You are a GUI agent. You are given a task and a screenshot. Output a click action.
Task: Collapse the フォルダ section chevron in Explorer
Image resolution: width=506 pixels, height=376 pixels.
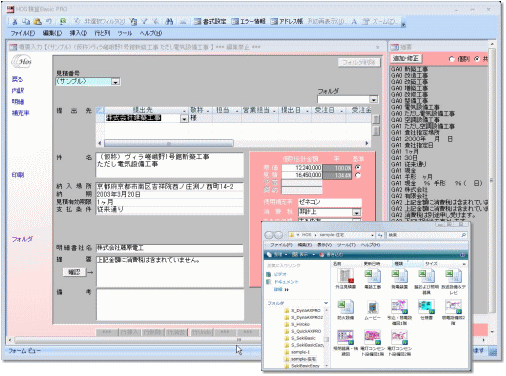(326, 303)
